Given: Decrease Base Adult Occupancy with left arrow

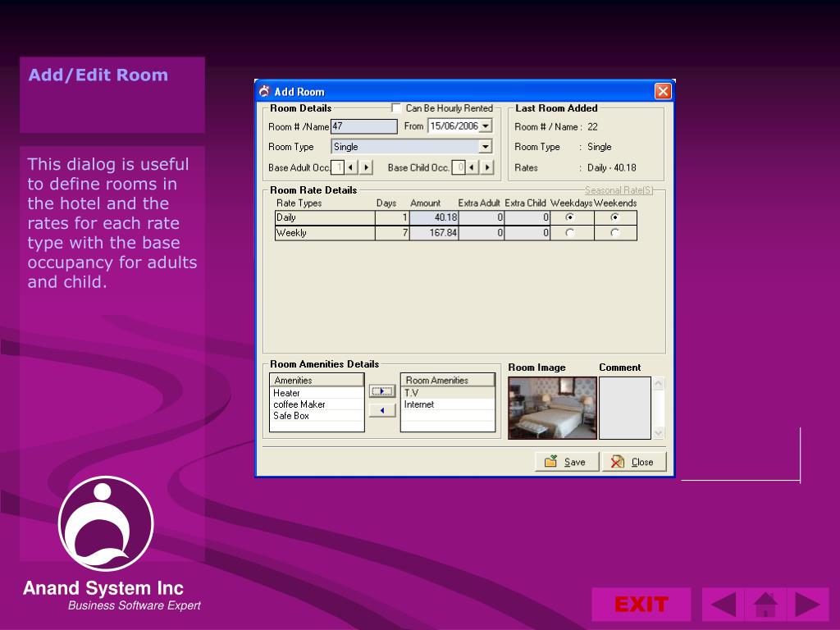Looking at the screenshot, I should point(350,167).
